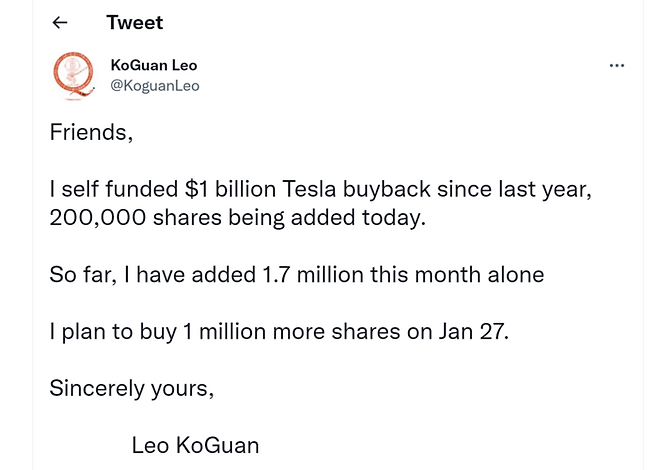Viewport: 658px width, 470px height.
Task: Open the tweet's more options menu
Action: [616, 66]
